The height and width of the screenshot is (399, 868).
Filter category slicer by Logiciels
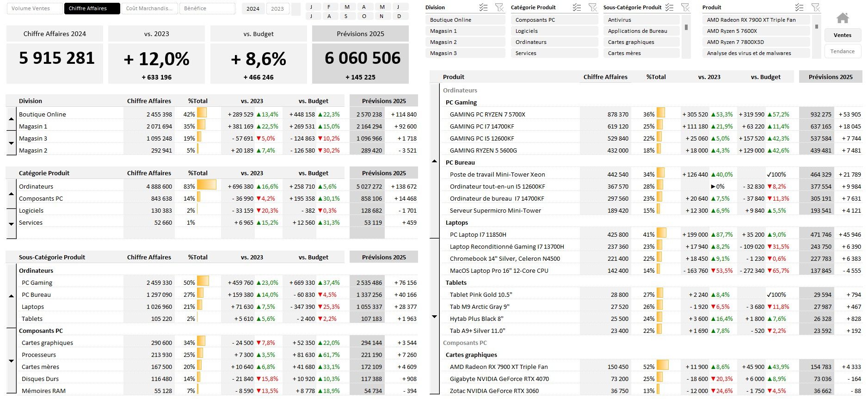tap(554, 31)
